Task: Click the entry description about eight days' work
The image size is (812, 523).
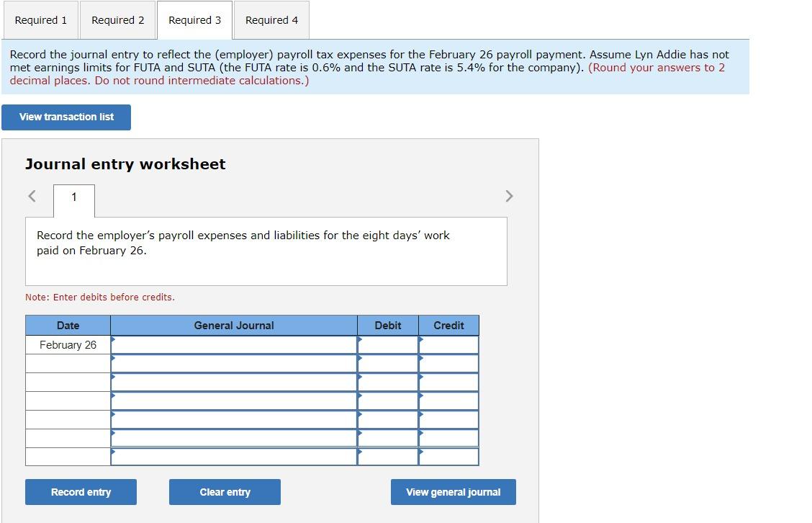Action: [243, 243]
